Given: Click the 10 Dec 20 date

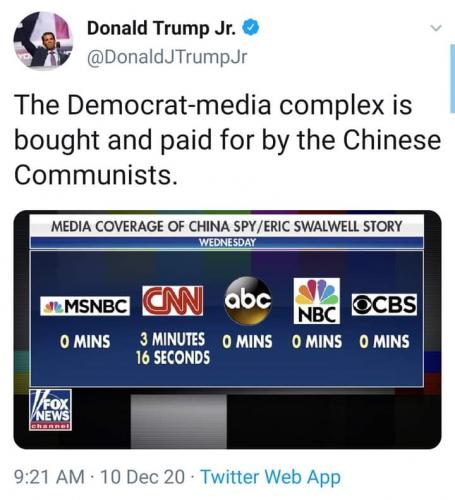Looking at the screenshot, I should click(142, 477).
